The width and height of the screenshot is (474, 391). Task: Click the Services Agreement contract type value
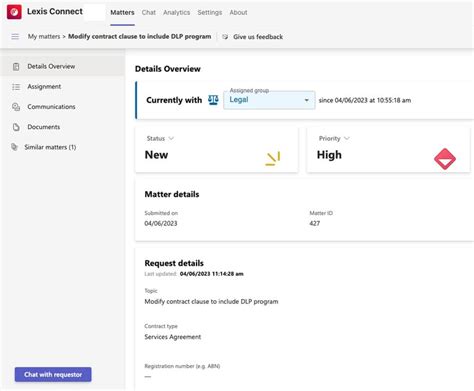173,337
